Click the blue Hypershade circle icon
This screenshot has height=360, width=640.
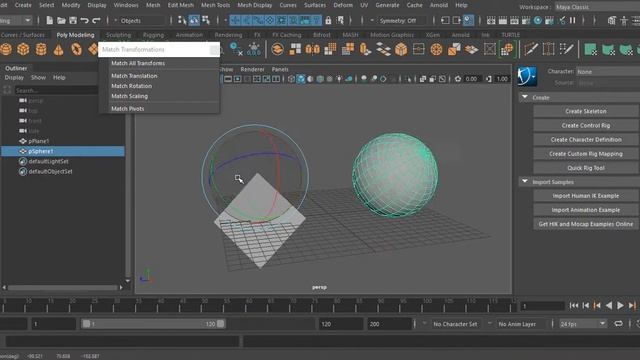point(538,20)
